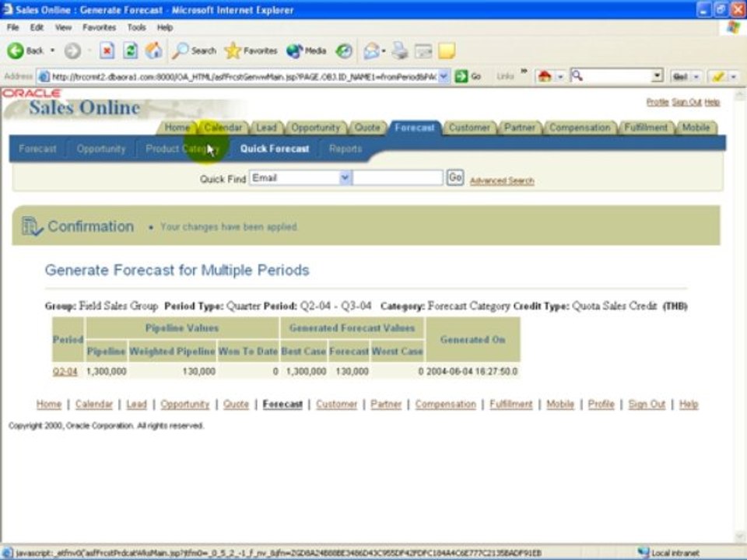Open the Mail icon dropdown arrow
Screen dimensions: 747x560
384,51
